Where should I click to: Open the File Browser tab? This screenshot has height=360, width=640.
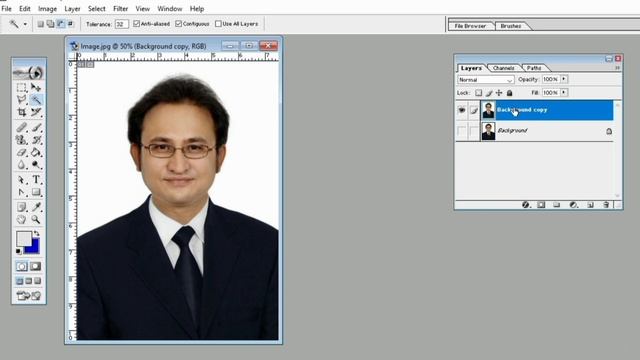[x=470, y=26]
